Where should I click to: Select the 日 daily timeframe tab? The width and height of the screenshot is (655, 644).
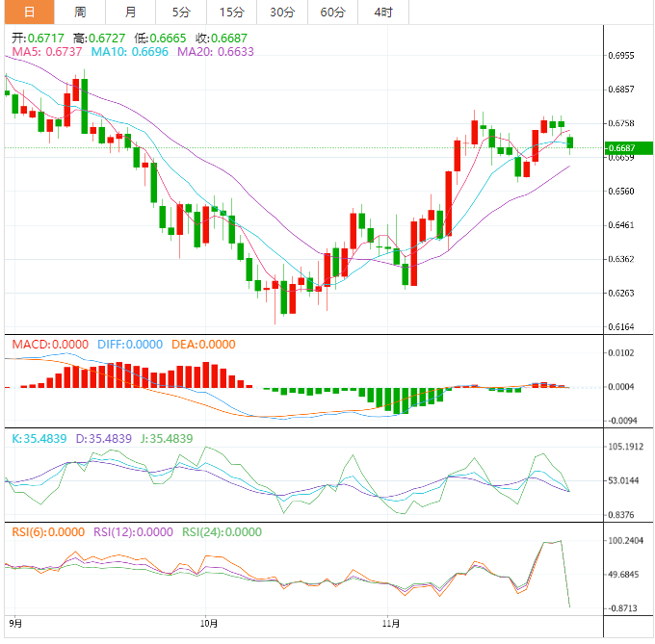[28, 12]
